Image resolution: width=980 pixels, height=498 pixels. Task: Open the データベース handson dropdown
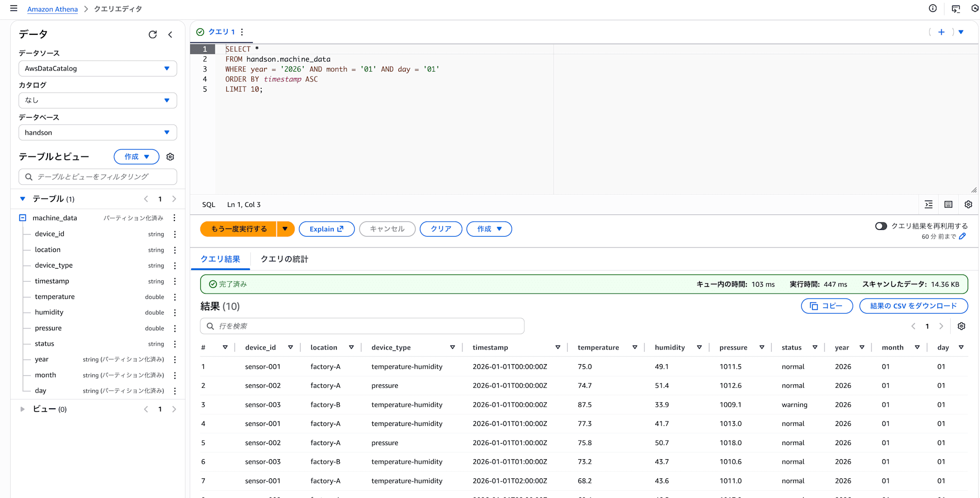pyautogui.click(x=98, y=132)
